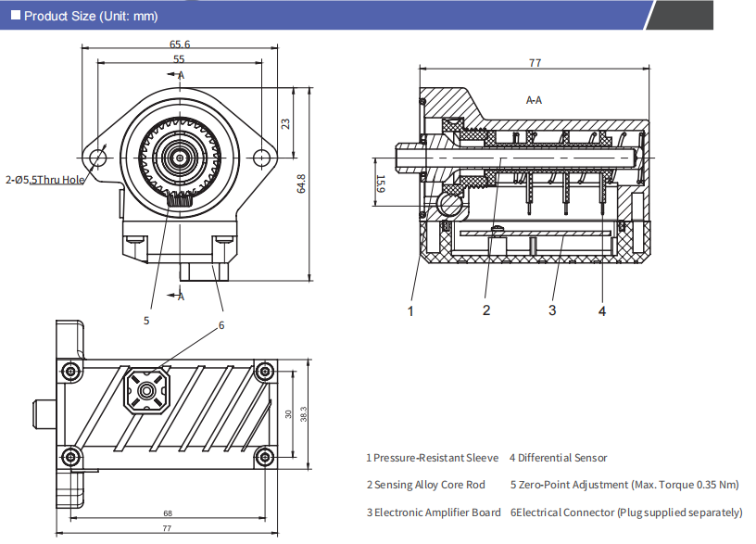This screenshot has height=544, width=756.
Task: Click callout number 5 under the front view
Action: [x=146, y=321]
